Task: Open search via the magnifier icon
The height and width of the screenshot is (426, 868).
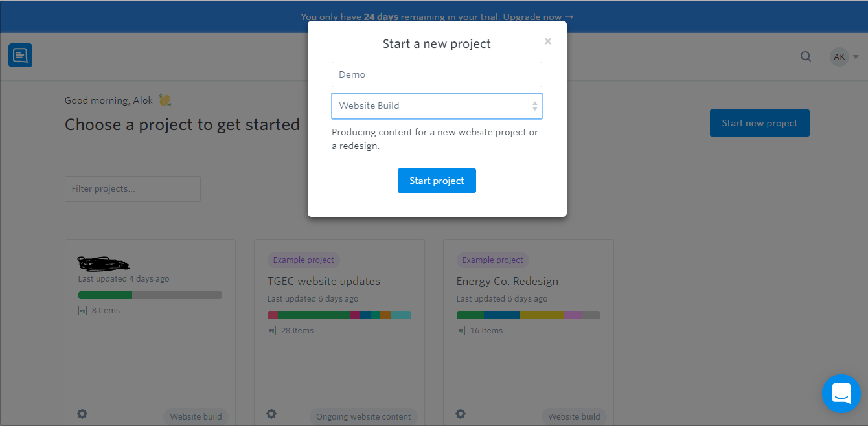Action: tap(805, 56)
